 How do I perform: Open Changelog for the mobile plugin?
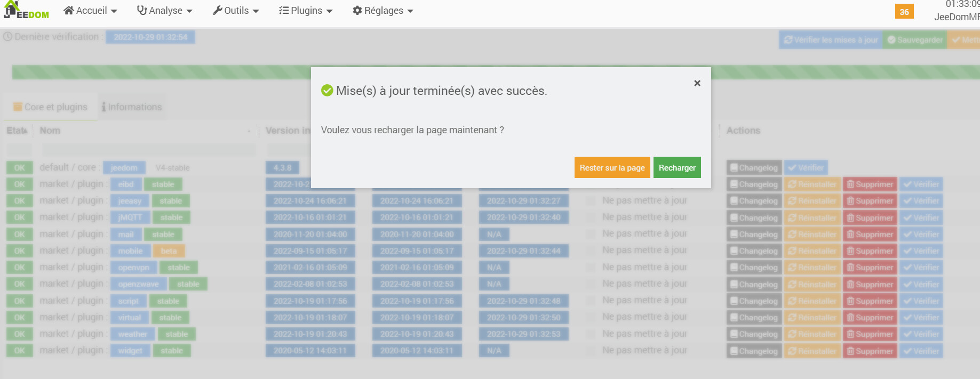pos(754,251)
